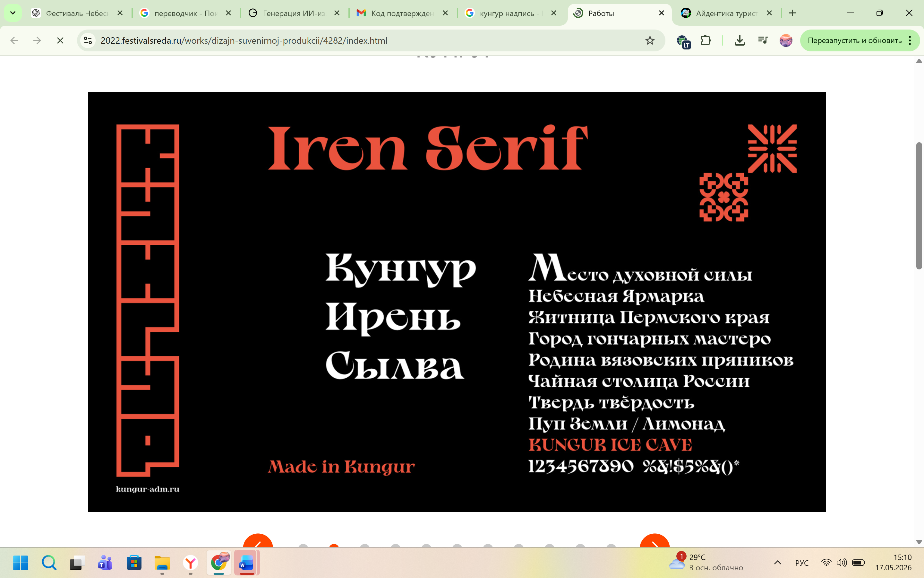Image resolution: width=924 pixels, height=578 pixels.
Task: Stop loading the page
Action: click(60, 40)
